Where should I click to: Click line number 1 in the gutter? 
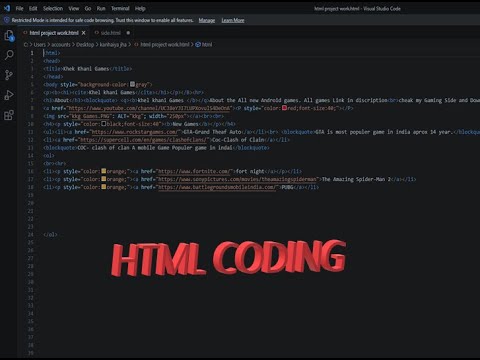click(x=32, y=53)
